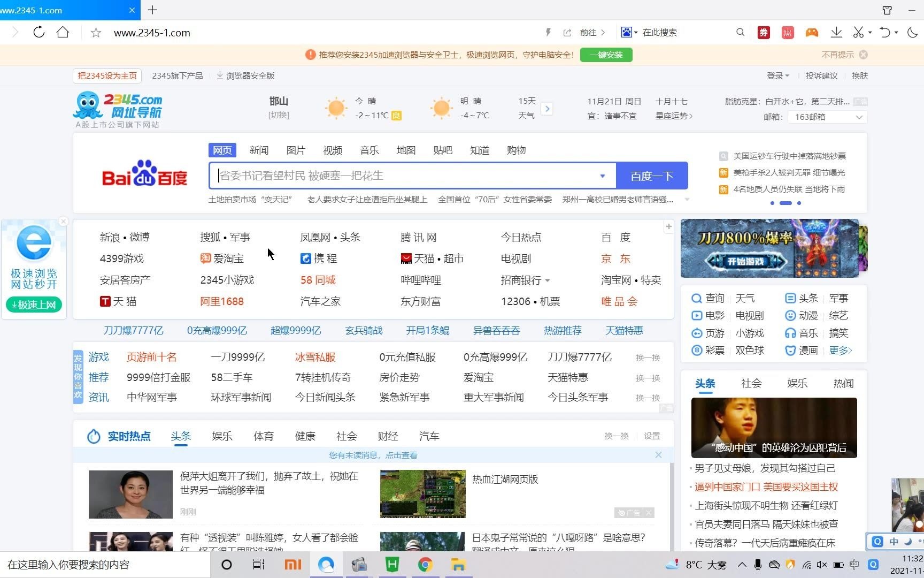924x578 pixels.
Task: Bookmark this page with the star icon
Action: tap(96, 33)
